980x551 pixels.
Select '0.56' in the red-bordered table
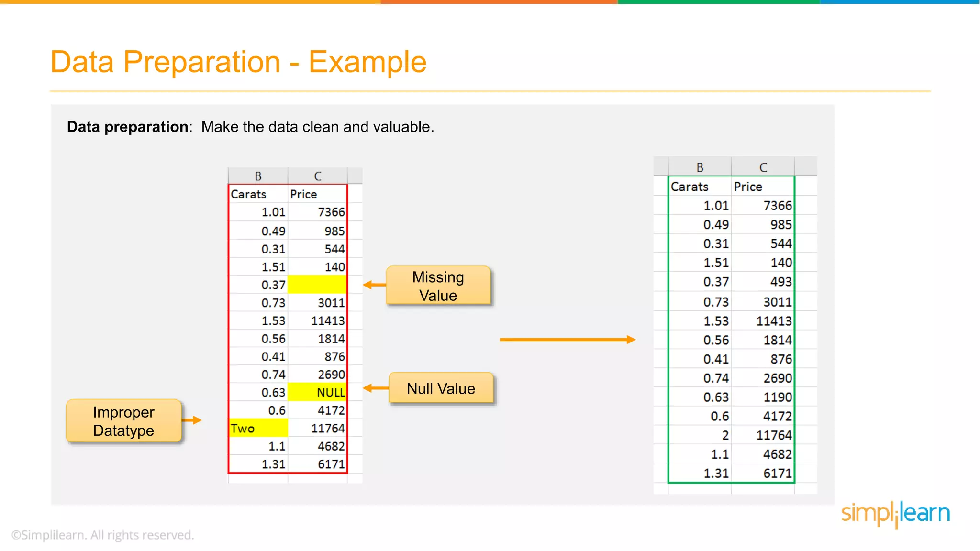tap(258, 339)
